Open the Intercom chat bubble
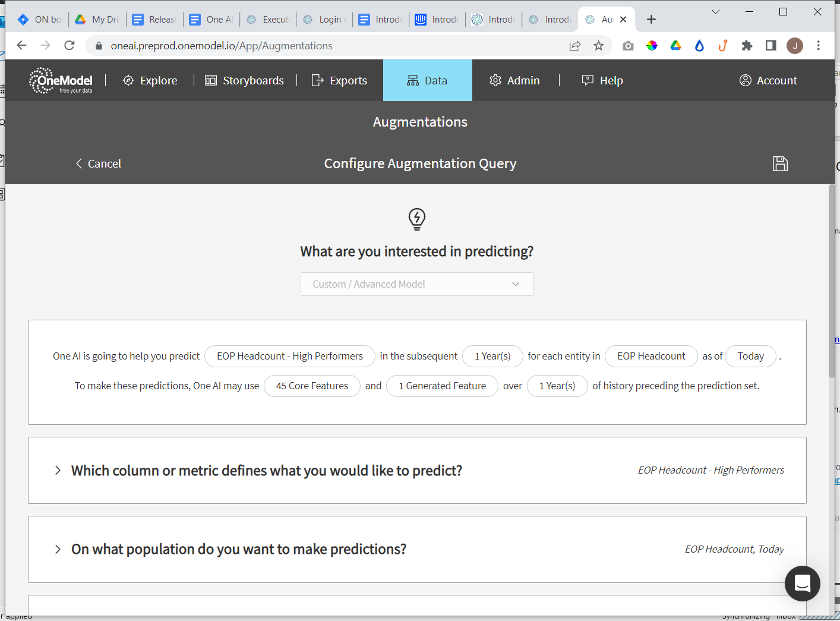This screenshot has height=621, width=840. point(802,584)
